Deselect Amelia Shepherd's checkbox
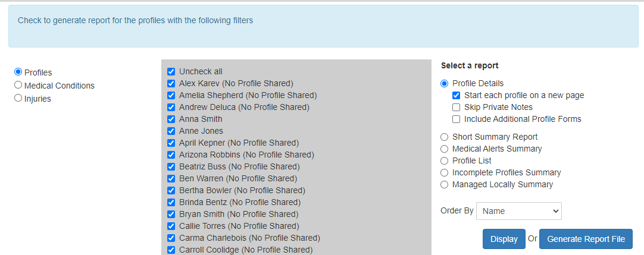644x255 pixels. pos(171,95)
